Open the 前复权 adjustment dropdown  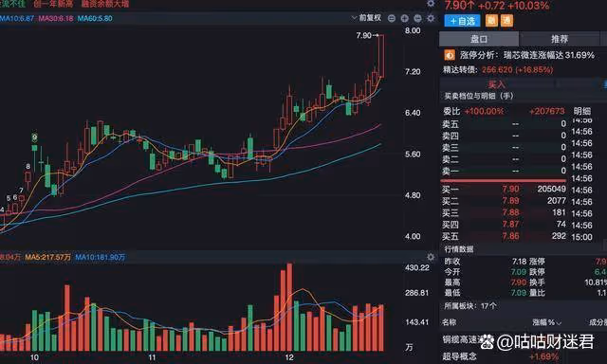pyautogui.click(x=366, y=18)
